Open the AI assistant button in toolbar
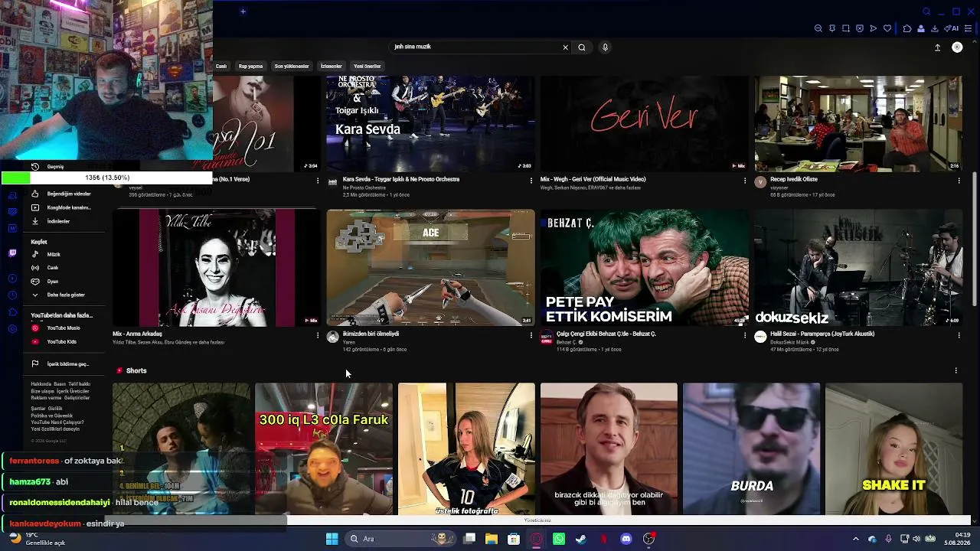The image size is (980, 551). [x=952, y=28]
